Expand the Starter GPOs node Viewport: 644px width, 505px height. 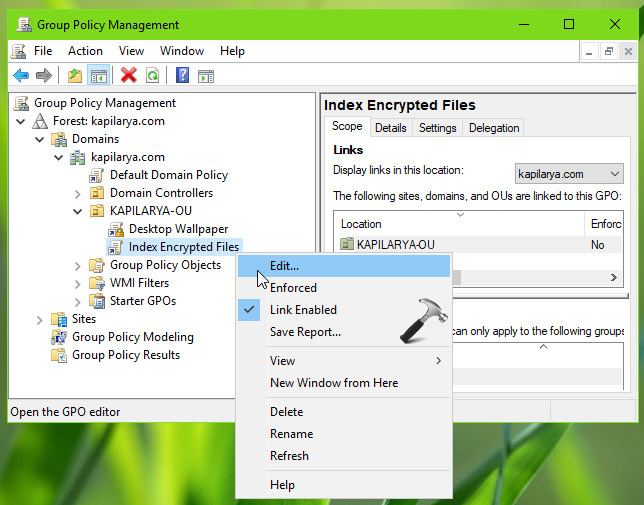coord(78,302)
